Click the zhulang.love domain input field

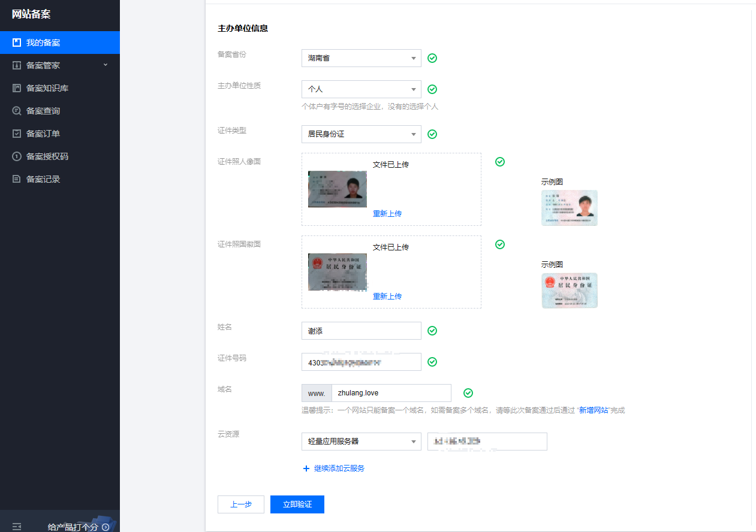(x=391, y=393)
